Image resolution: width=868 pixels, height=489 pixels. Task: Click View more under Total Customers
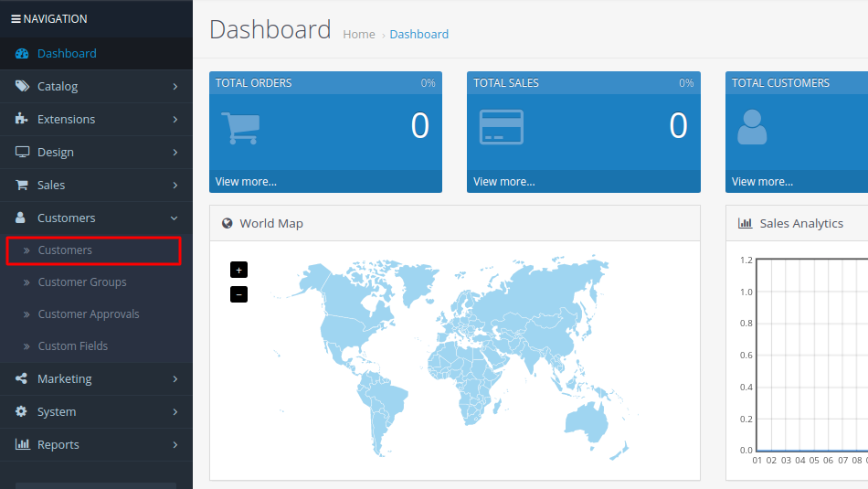[762, 182]
